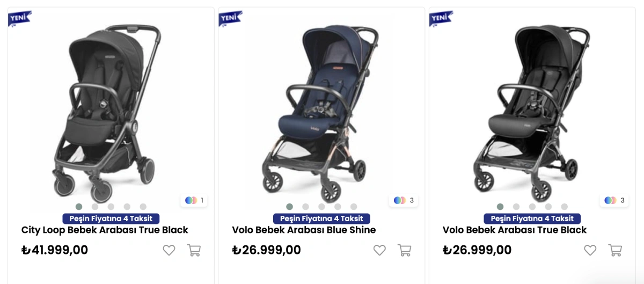This screenshot has width=644, height=284.
Task: Add City Loop True Black to cart
Action: [194, 250]
